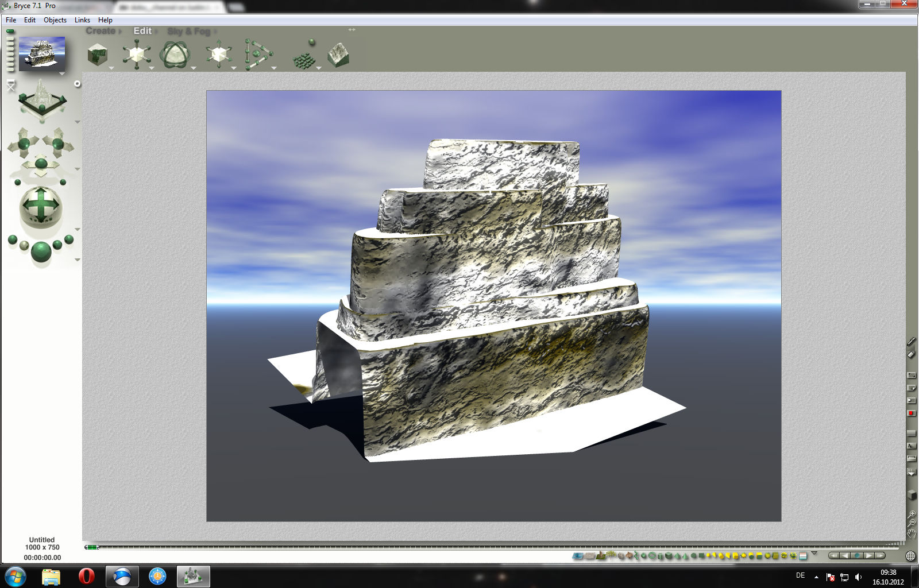Click the Windows Start button
The width and height of the screenshot is (919, 588).
click(16, 576)
